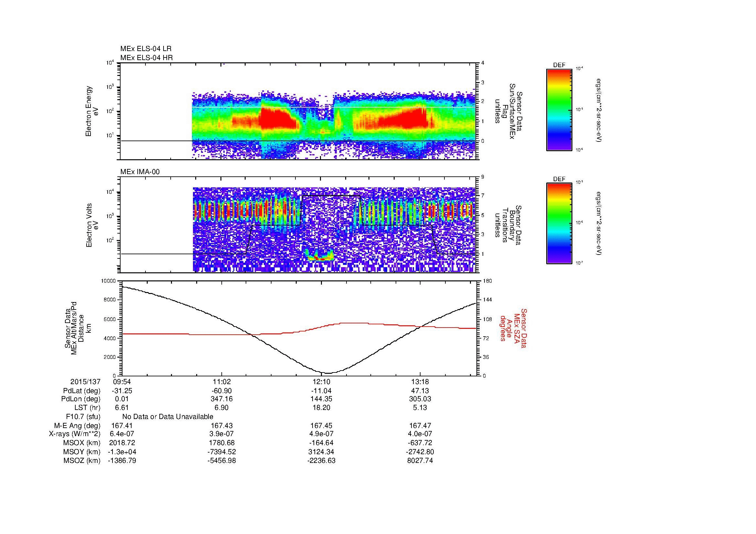
Task: Click 'No Data or Data Unavailable' text
Action: (x=168, y=416)
